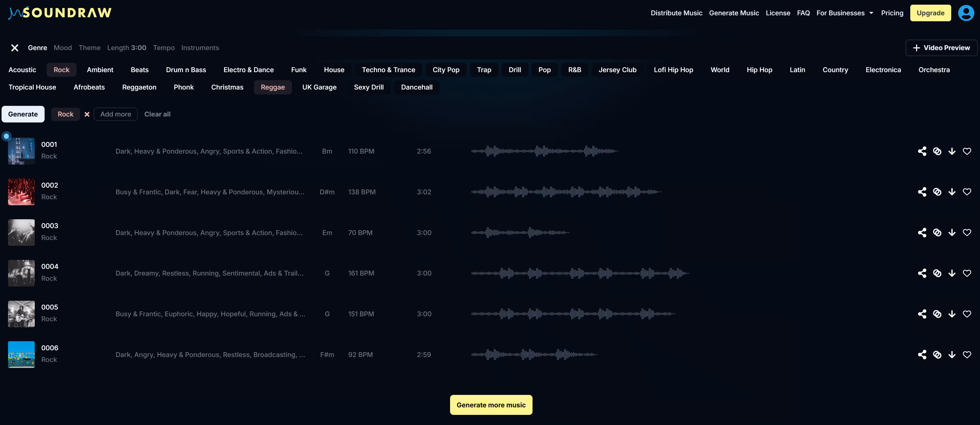Download track 0001
The height and width of the screenshot is (425, 980).
tap(952, 151)
